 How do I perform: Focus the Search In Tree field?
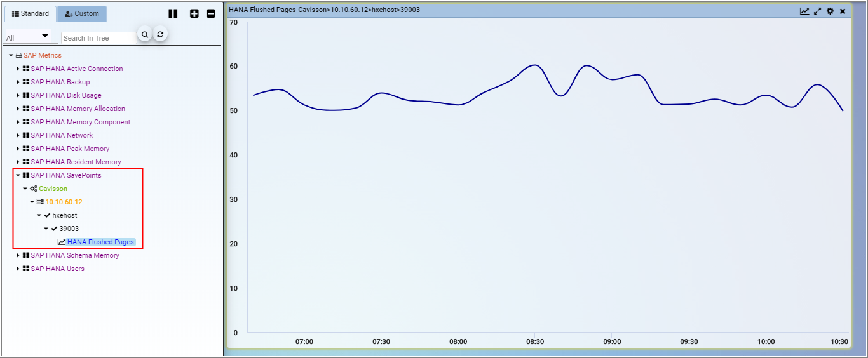(x=98, y=38)
